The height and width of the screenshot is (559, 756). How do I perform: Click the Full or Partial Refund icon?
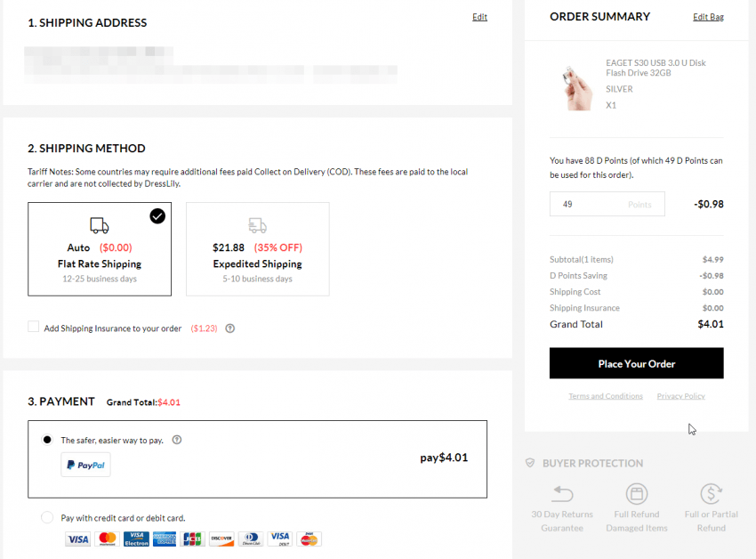(712, 494)
